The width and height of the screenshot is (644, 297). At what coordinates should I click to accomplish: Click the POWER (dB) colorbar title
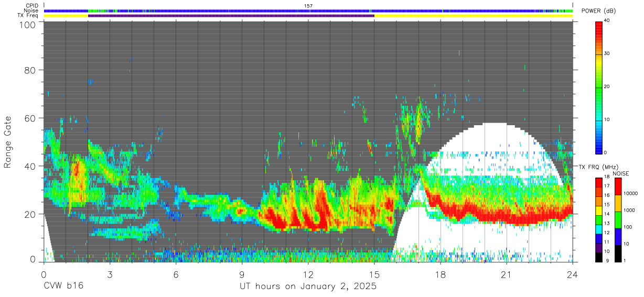(599, 11)
